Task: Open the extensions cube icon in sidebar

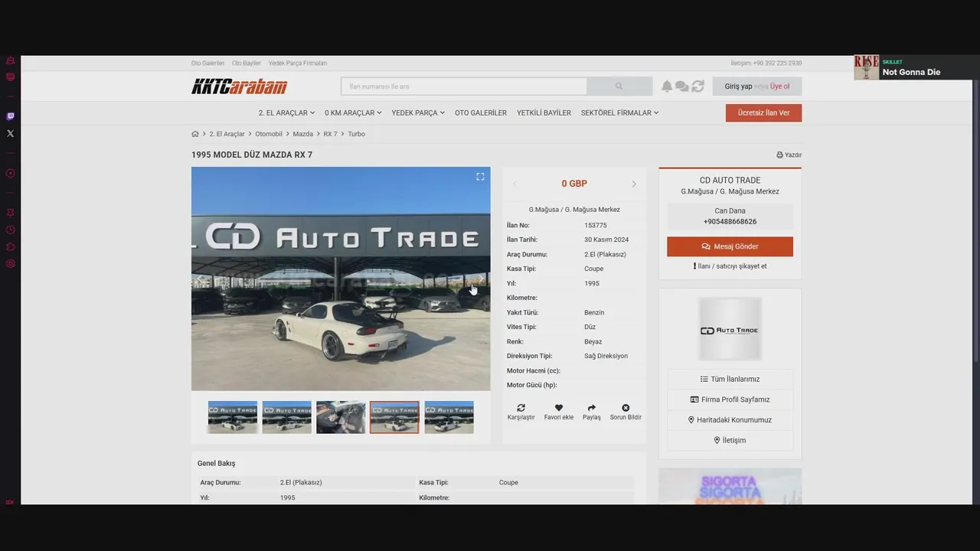Action: pyautogui.click(x=10, y=246)
